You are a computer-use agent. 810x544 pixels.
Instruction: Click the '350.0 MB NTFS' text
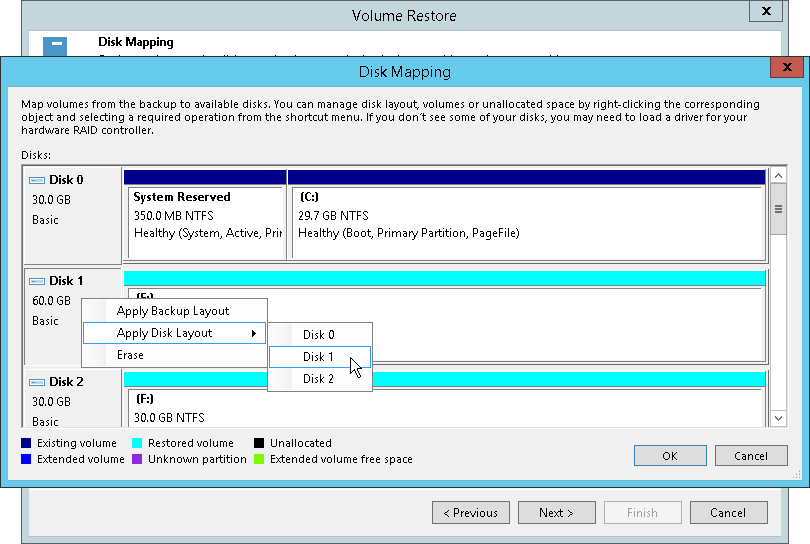(174, 215)
